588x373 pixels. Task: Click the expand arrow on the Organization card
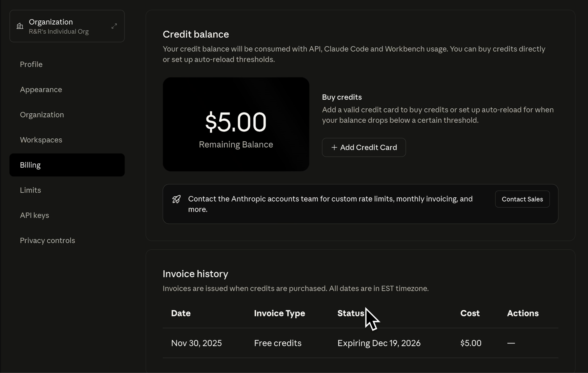click(x=114, y=26)
